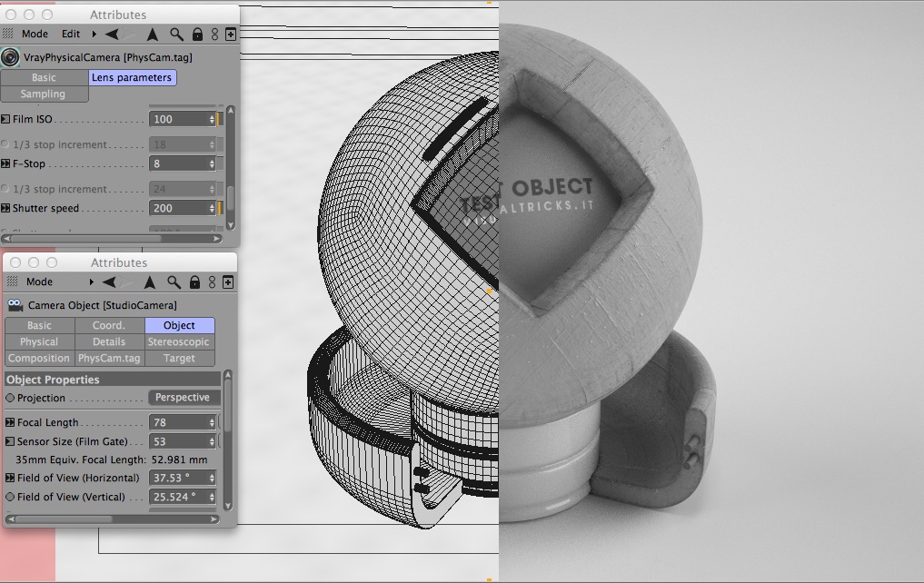Switch to Sampling tab
Image resolution: width=924 pixels, height=583 pixels.
coord(45,94)
